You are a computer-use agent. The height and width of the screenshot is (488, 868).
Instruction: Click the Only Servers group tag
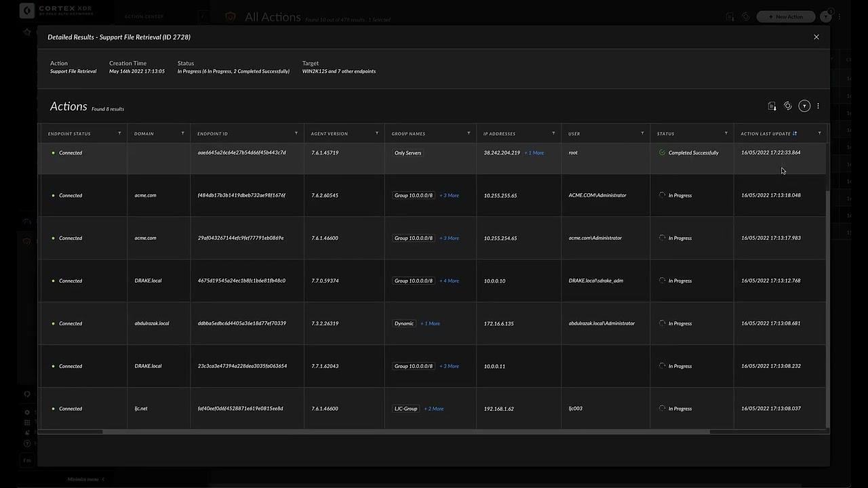[408, 153]
